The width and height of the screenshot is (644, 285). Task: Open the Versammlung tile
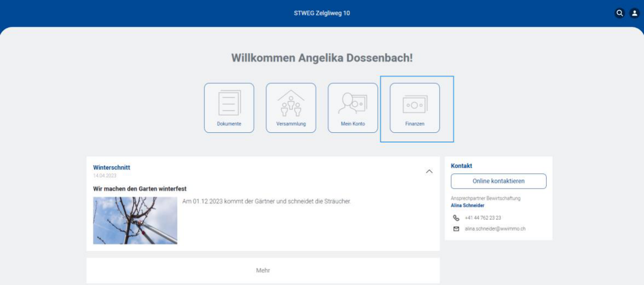coord(291,108)
